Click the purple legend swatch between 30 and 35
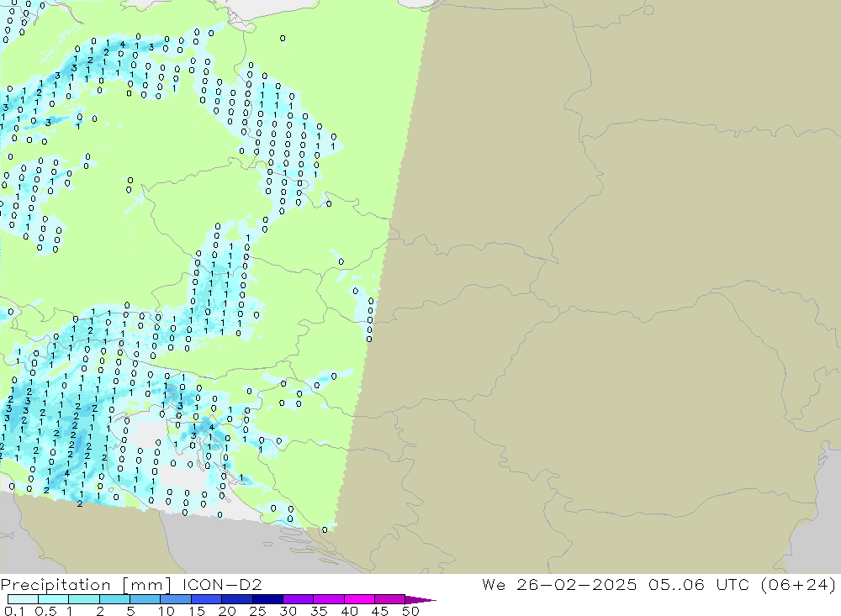841x616 pixels. click(x=298, y=599)
